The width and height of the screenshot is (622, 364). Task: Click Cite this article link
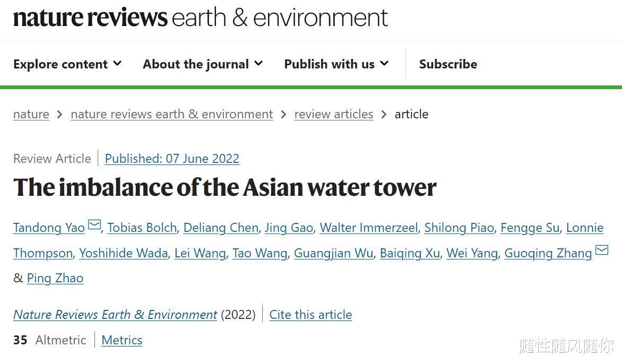point(310,315)
